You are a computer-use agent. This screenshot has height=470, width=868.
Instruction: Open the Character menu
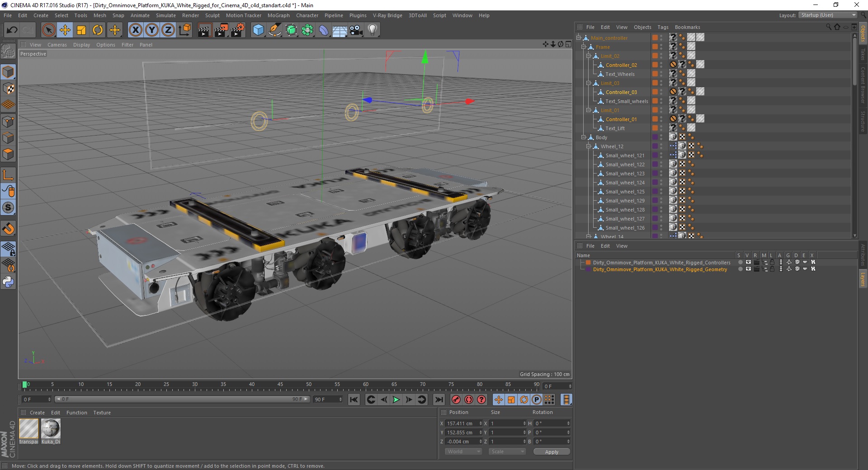307,15
